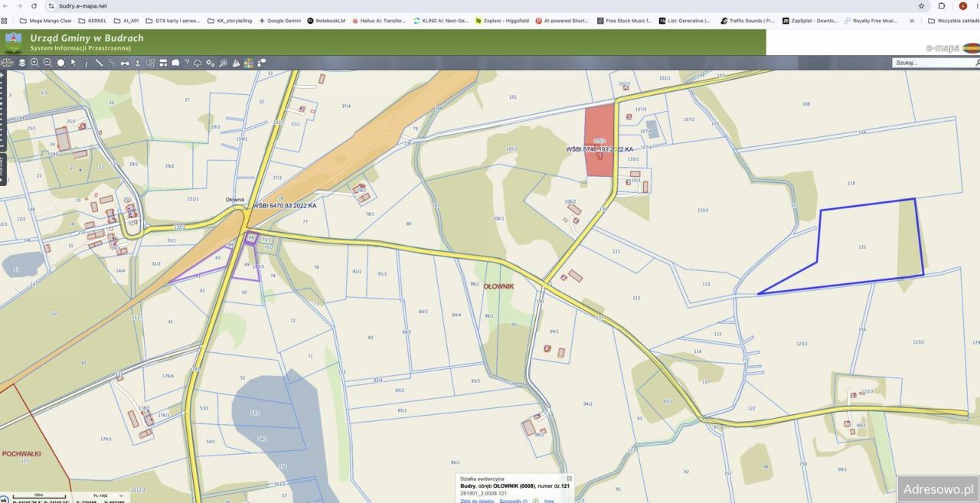980x503 pixels.
Task: Bookmark page with star icon
Action: tap(921, 5)
